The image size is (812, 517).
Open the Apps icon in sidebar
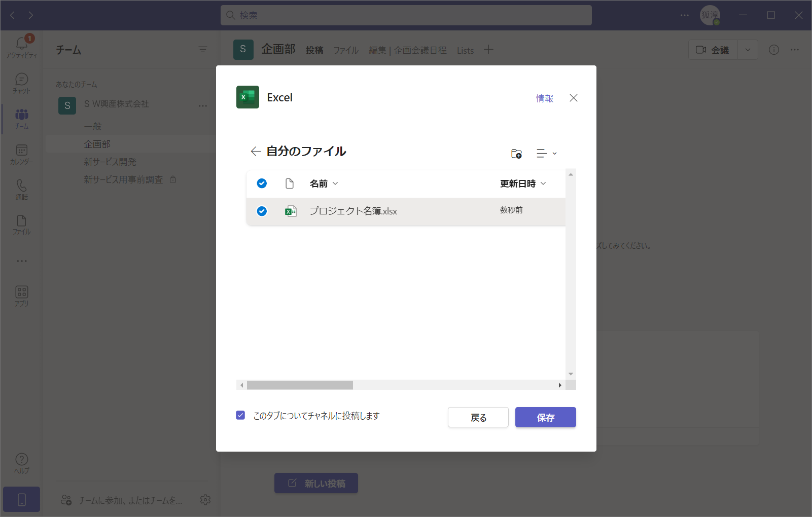pyautogui.click(x=21, y=292)
